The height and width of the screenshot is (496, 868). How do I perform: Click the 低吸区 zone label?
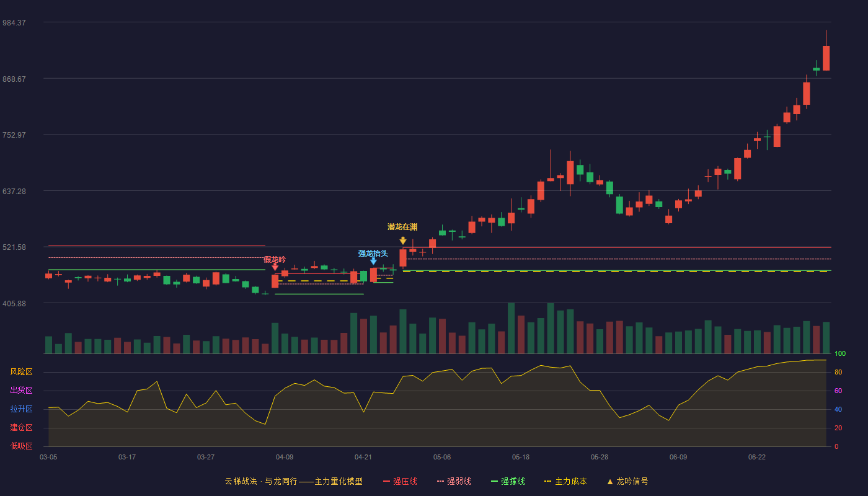pos(22,446)
